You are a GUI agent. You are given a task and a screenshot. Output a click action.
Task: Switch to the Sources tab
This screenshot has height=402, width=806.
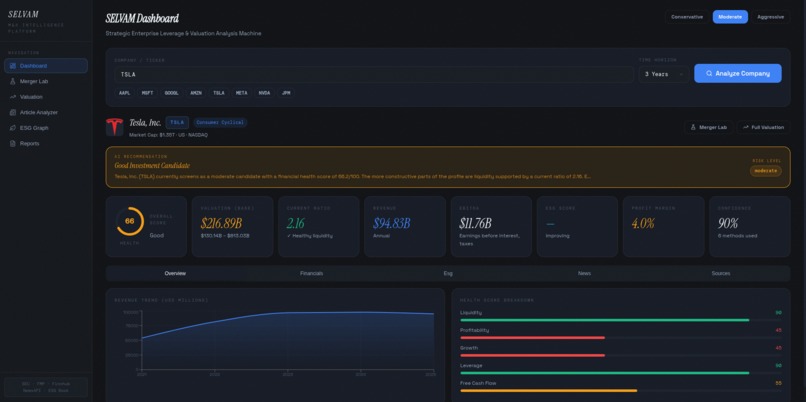tap(721, 273)
